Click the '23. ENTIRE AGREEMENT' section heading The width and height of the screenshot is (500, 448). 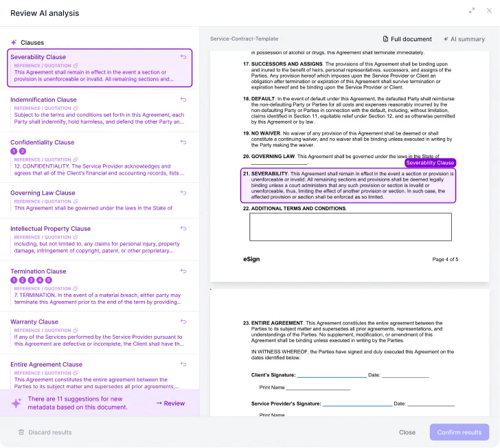273,323
